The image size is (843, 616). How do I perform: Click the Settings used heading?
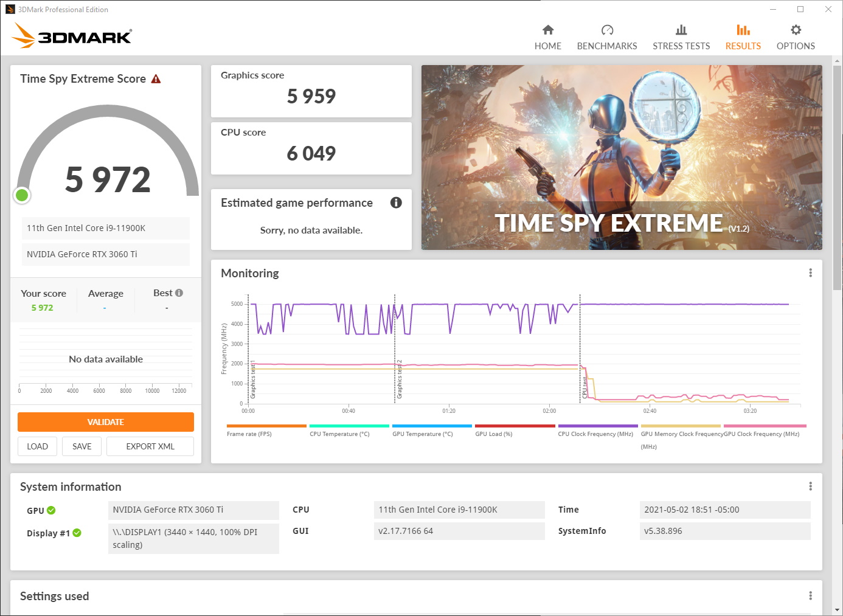[55, 596]
